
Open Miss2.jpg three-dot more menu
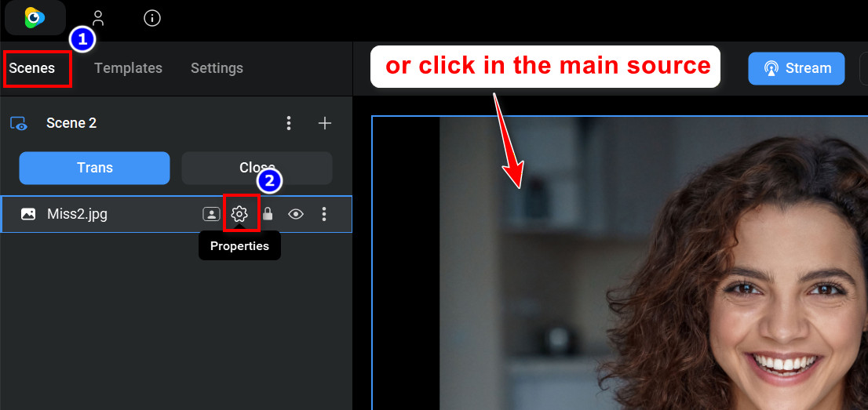point(324,213)
